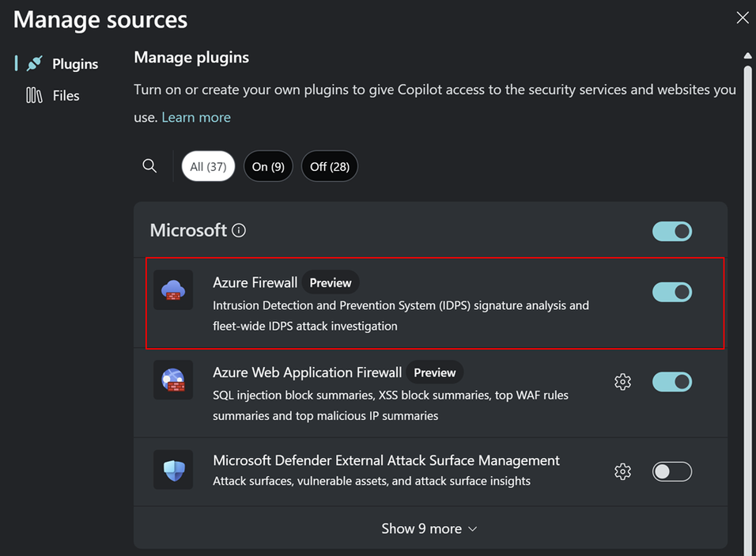
Task: Open the Learn more link
Action: 196,117
